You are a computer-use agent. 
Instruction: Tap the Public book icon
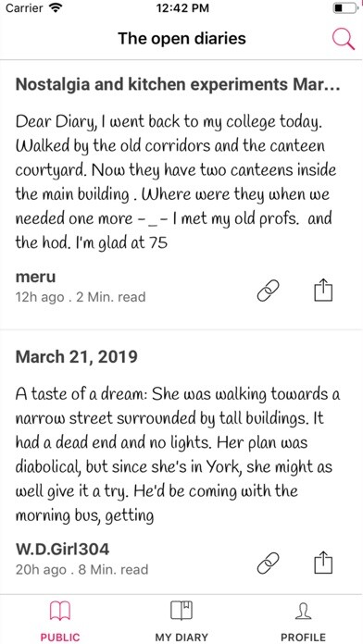60,611
